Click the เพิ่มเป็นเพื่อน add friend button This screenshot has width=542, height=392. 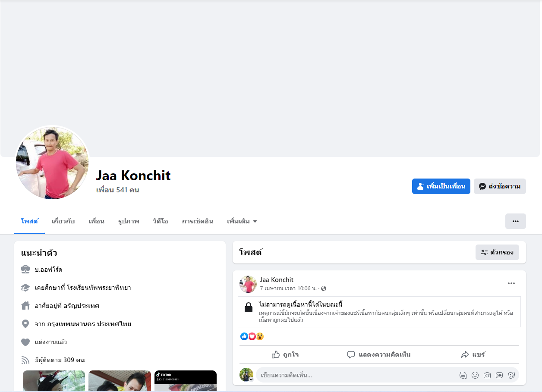click(x=441, y=186)
